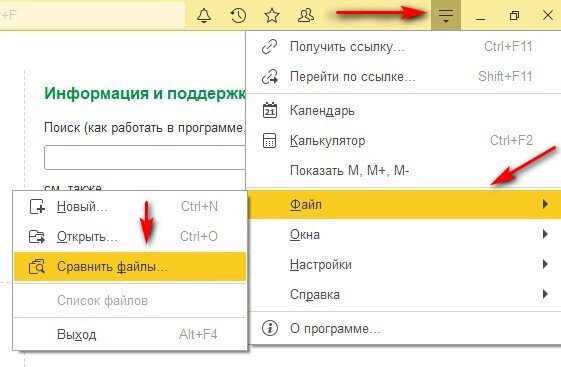Click the open folder icon beside Открыть
Viewport: 561px width, 367px height.
[x=36, y=236]
